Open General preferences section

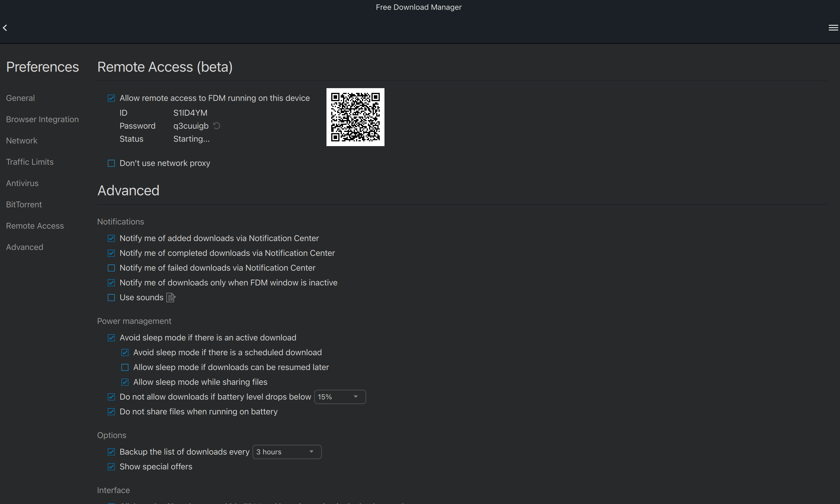(x=20, y=98)
